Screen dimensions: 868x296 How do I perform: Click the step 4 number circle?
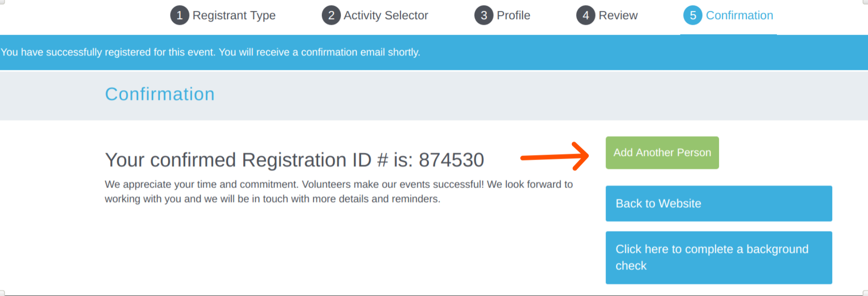586,16
